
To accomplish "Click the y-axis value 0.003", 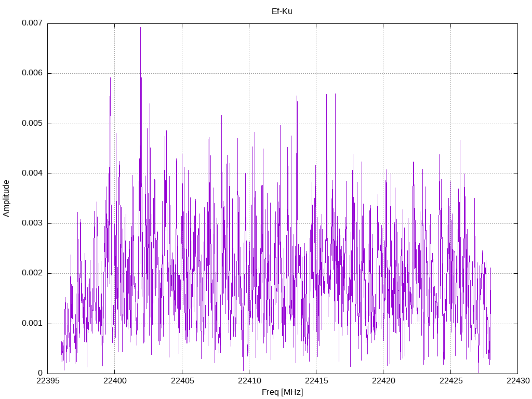I will coord(32,223).
